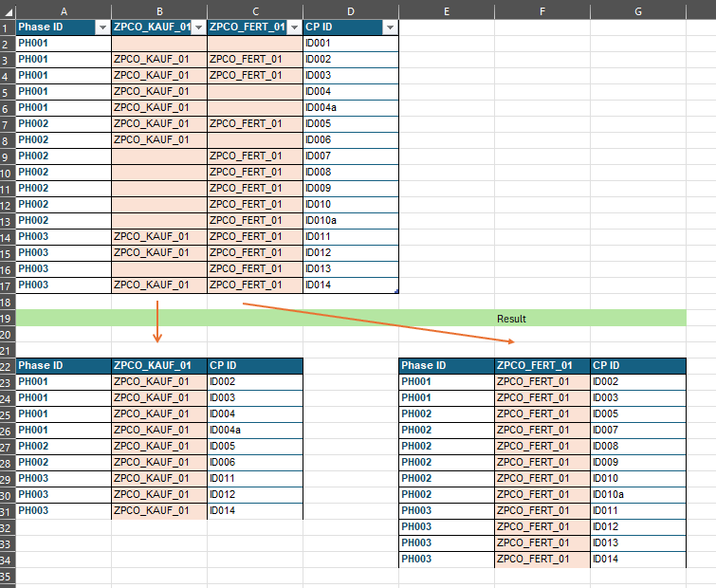Click ZPCO_KAUF_01 in row 31

click(159, 511)
